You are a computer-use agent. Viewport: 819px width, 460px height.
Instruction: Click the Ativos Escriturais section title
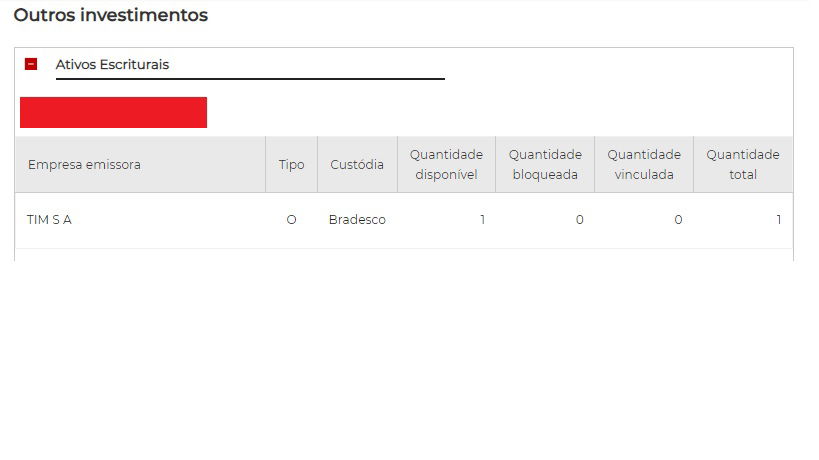pos(112,64)
